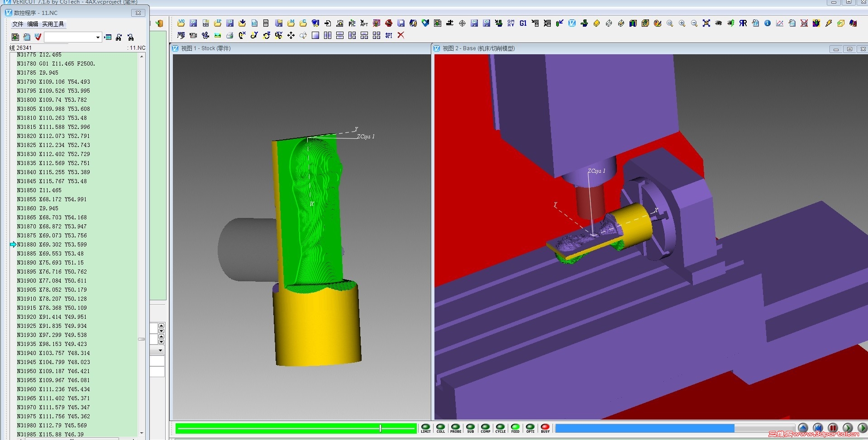Screen dimensions: 868x440
Task: Save VC project file icon
Action: pyautogui.click(x=193, y=23)
